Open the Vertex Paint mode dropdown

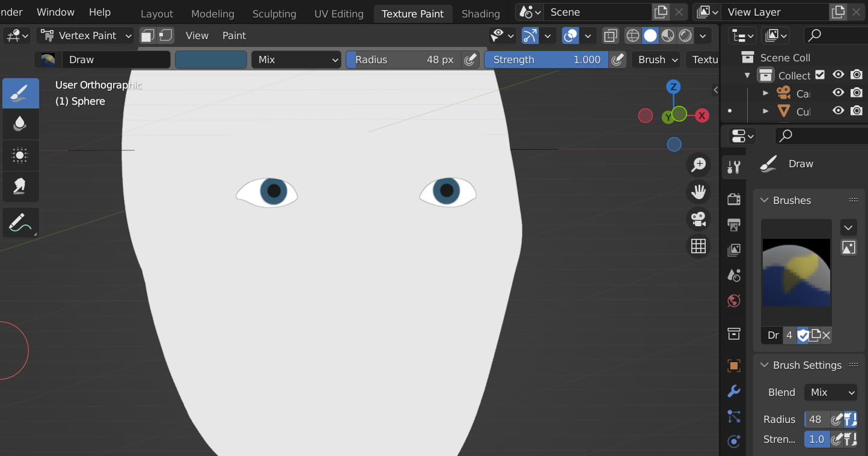[x=85, y=36]
